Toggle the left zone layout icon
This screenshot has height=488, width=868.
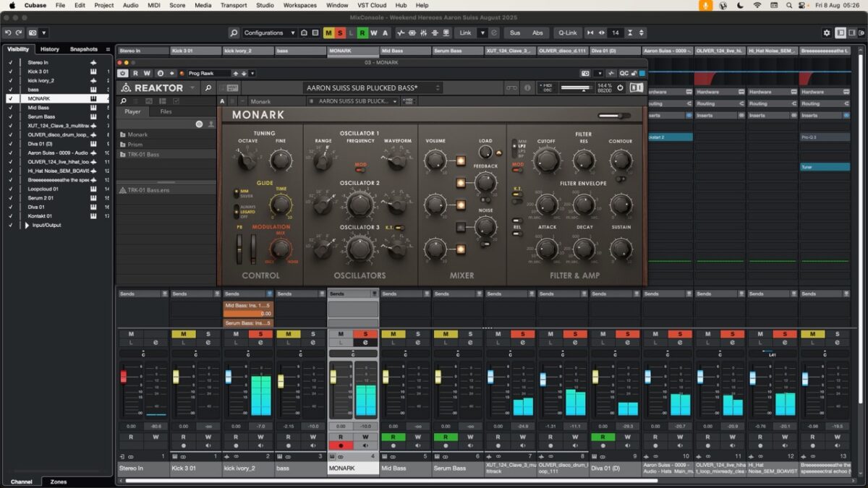coord(841,33)
